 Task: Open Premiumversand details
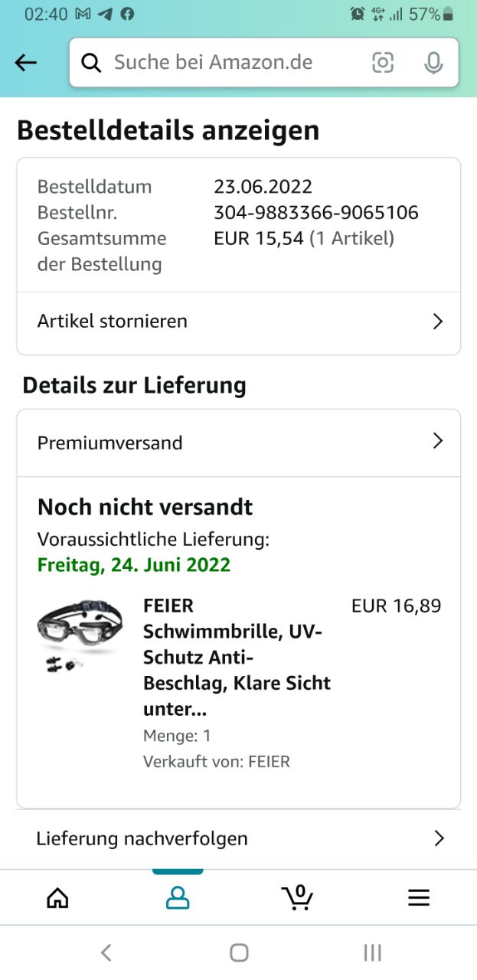click(239, 443)
